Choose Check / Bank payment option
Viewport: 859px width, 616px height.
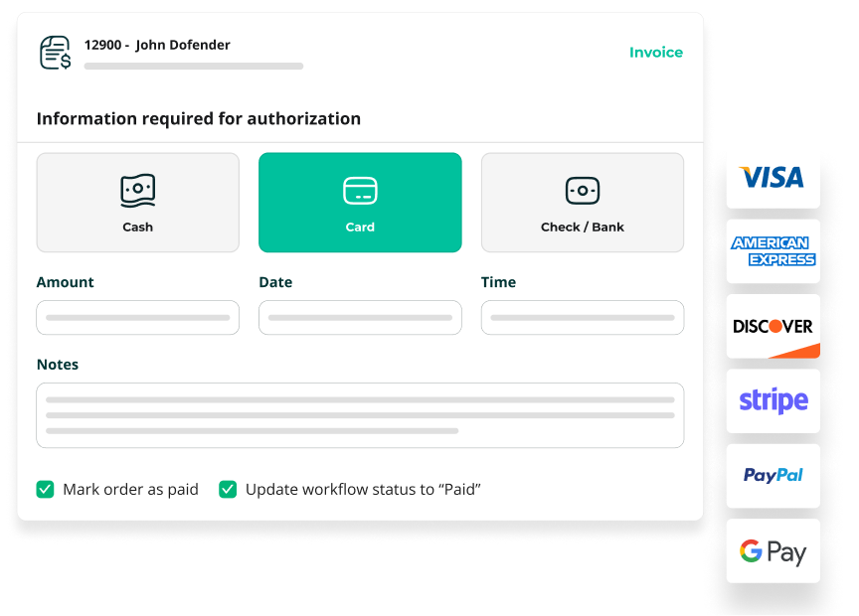click(582, 203)
